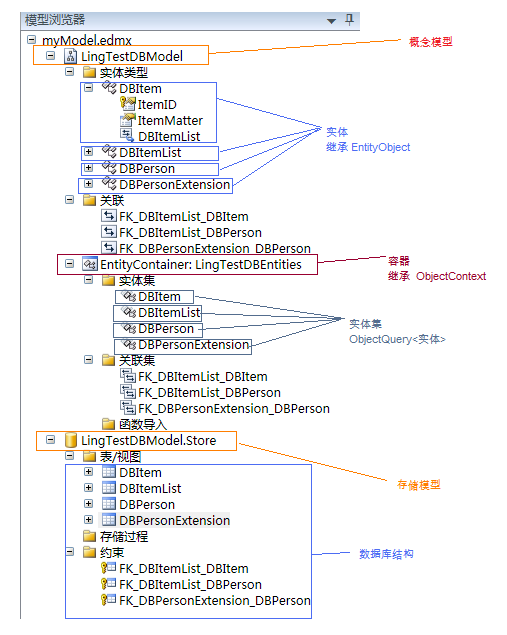Open the Model Browser window options dropdown
507x635 pixels.
click(x=331, y=21)
